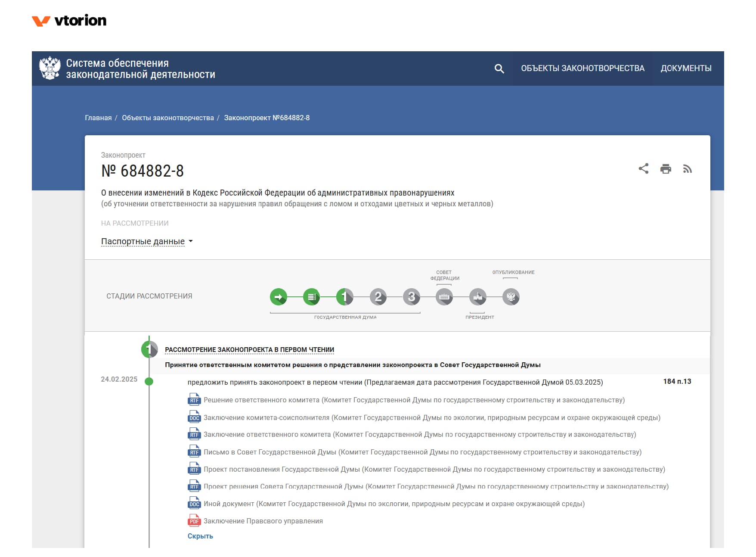This screenshot has height=557, width=756.
Task: Click the Скрыть link to hide documents
Action: [x=200, y=536]
